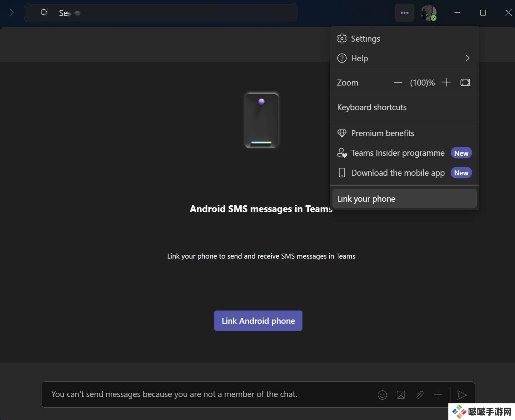Click the image attachment icon in composer
Screen dimensions: 515x420
[401, 395]
